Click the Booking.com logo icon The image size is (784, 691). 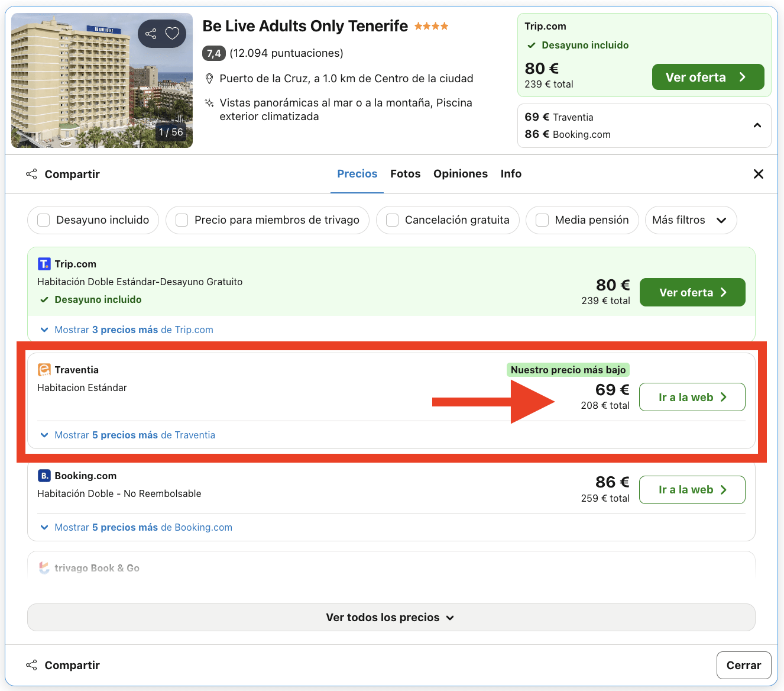(44, 476)
